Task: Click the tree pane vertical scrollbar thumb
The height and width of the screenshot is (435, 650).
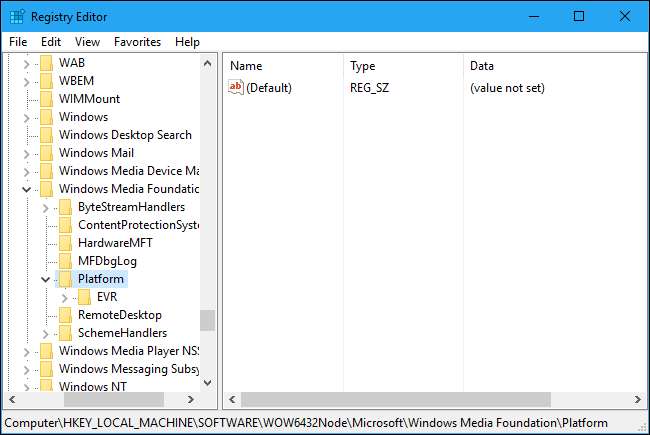Action: click(x=208, y=321)
